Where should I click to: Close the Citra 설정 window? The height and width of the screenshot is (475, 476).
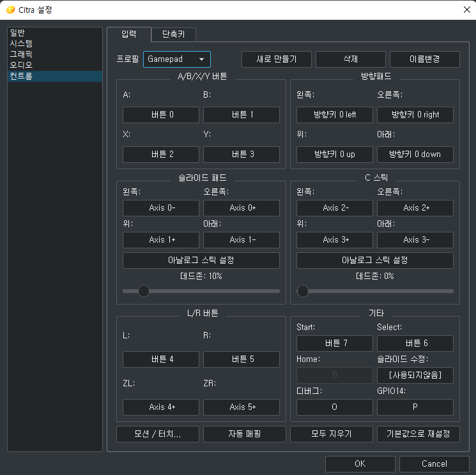pyautogui.click(x=467, y=10)
